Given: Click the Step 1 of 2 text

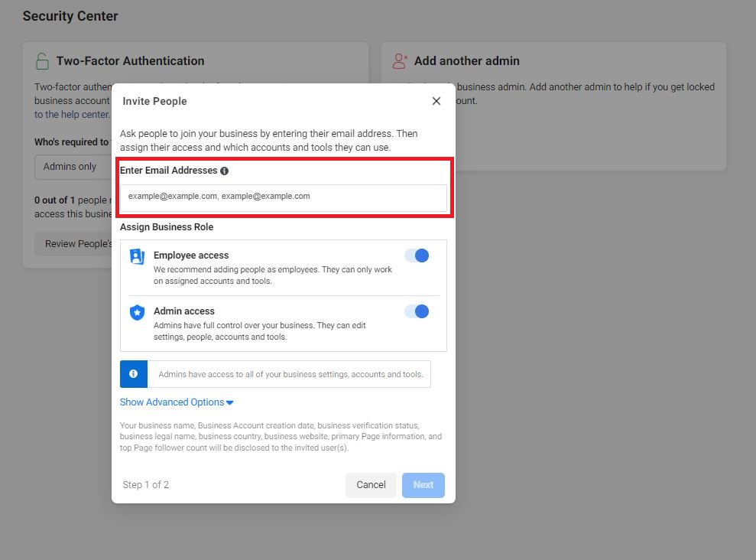Looking at the screenshot, I should [145, 485].
